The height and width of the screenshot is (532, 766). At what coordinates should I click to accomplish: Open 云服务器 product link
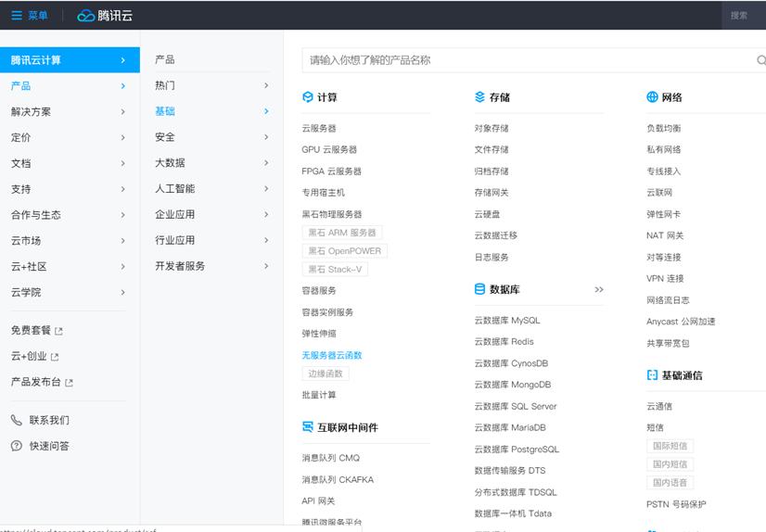(319, 128)
